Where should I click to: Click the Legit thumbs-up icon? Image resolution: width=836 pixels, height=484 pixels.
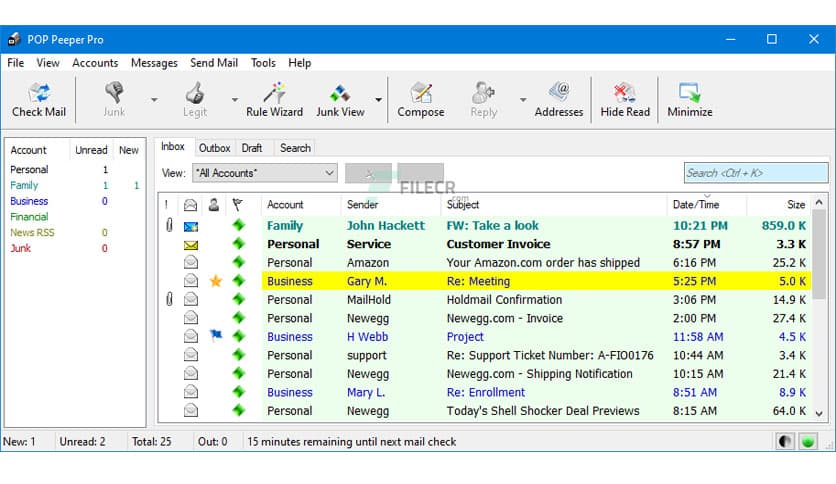pos(195,93)
